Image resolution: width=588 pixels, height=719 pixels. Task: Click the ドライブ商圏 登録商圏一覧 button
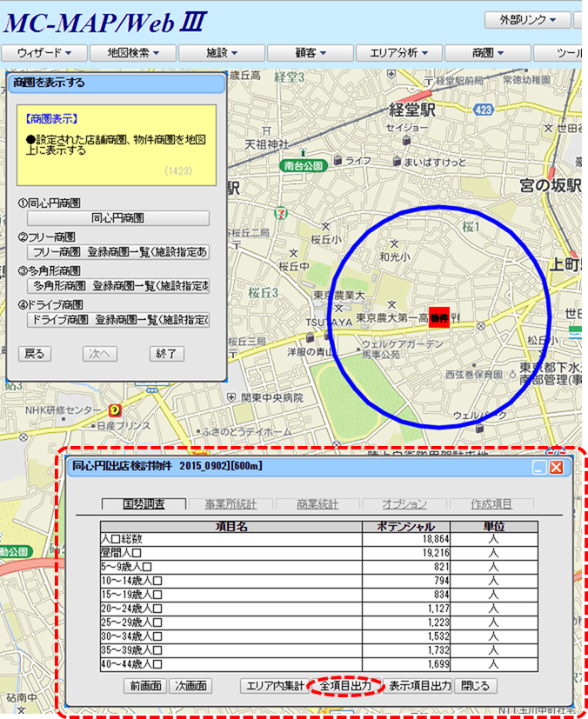(118, 320)
